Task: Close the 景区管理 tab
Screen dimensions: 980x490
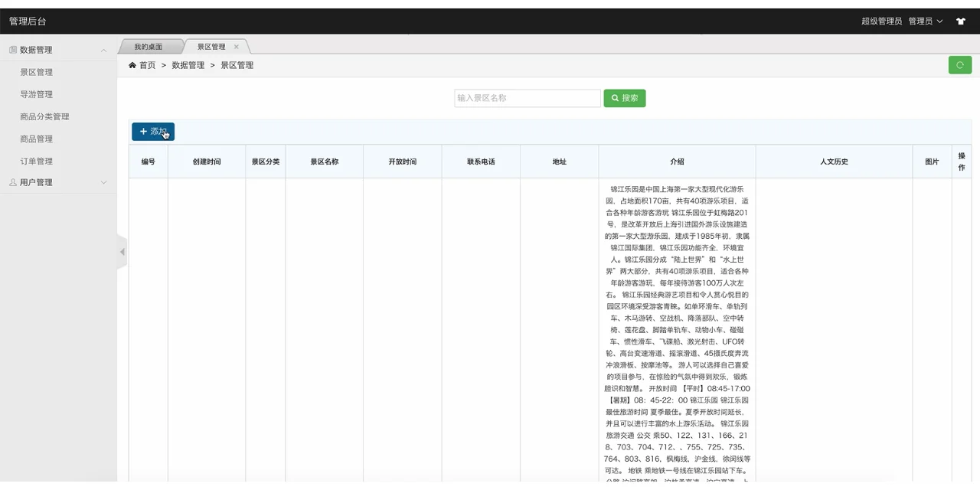Action: coord(237,47)
